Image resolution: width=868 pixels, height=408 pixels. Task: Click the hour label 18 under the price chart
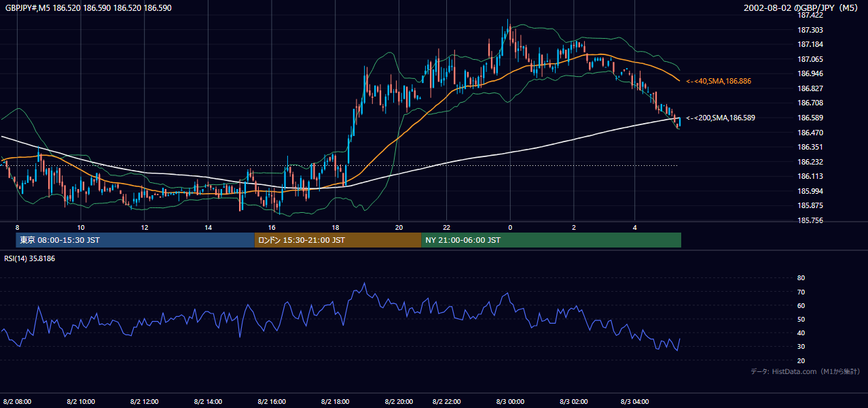(336, 227)
